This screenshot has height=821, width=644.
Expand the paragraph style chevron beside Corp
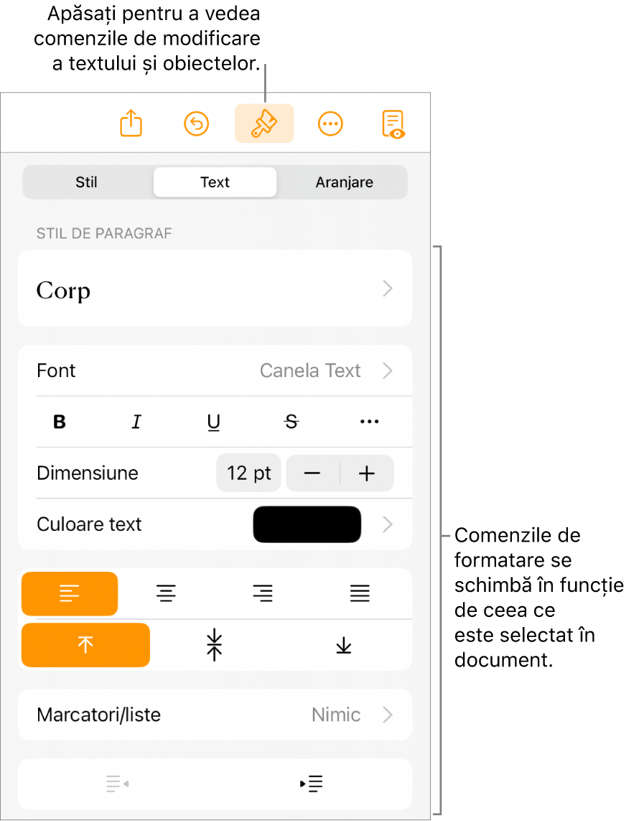[x=387, y=289]
